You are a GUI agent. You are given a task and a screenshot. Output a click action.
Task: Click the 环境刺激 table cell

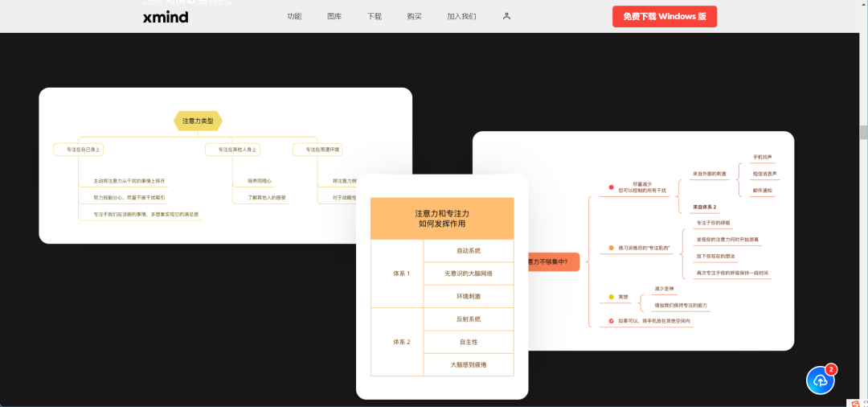(x=469, y=296)
